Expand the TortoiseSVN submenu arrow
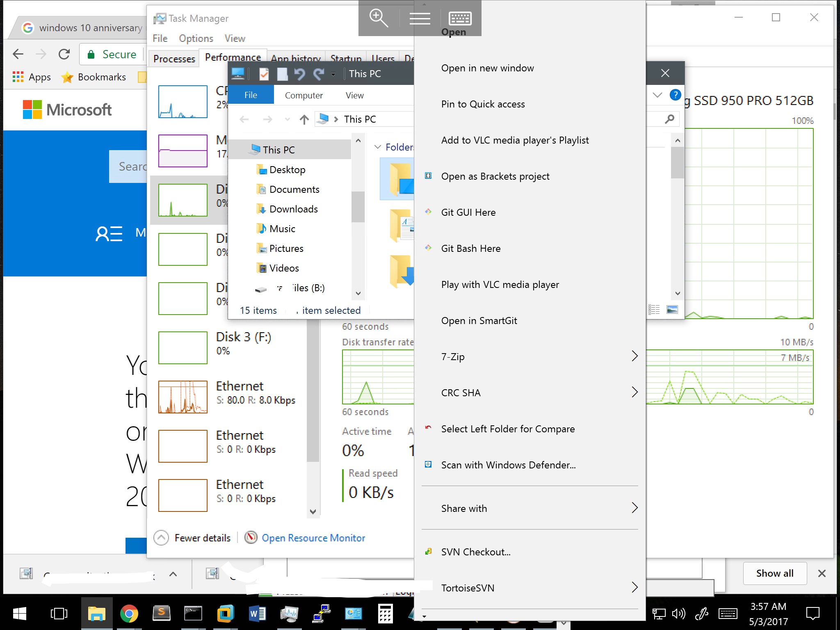The image size is (840, 630). (x=634, y=587)
